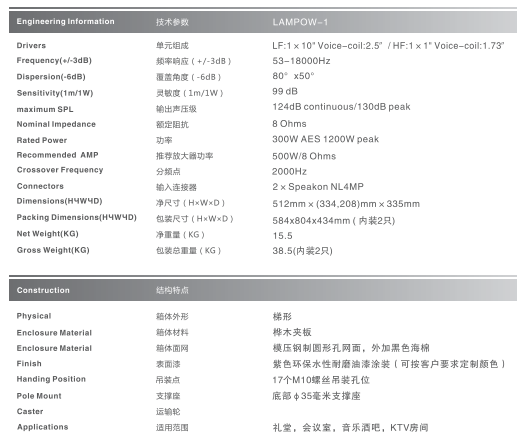Click the '2000Hz' crossover value
517x438 pixels.
point(289,171)
